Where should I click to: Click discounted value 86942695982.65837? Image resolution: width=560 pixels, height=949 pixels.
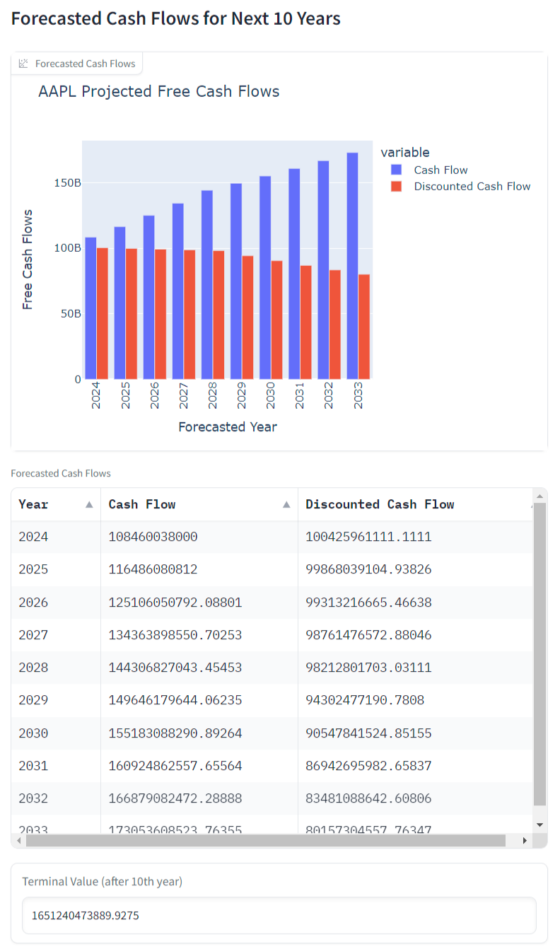coord(368,766)
